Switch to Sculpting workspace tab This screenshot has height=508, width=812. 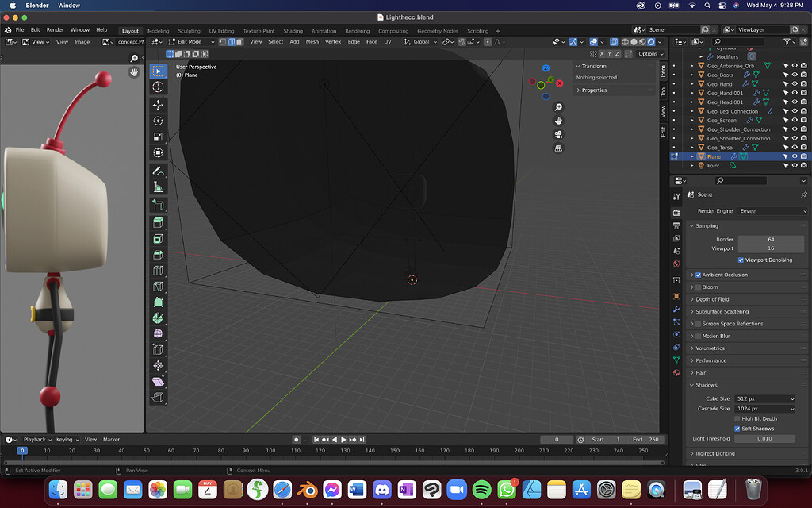coord(189,31)
